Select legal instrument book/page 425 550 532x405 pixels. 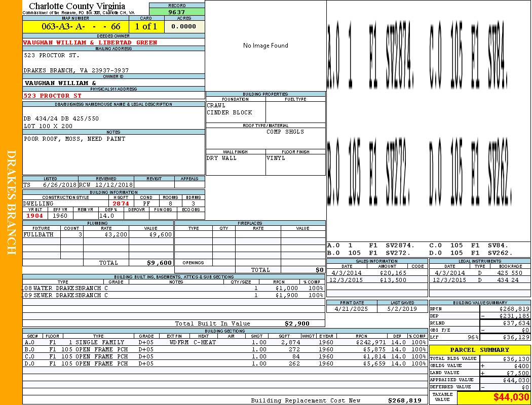click(510, 273)
